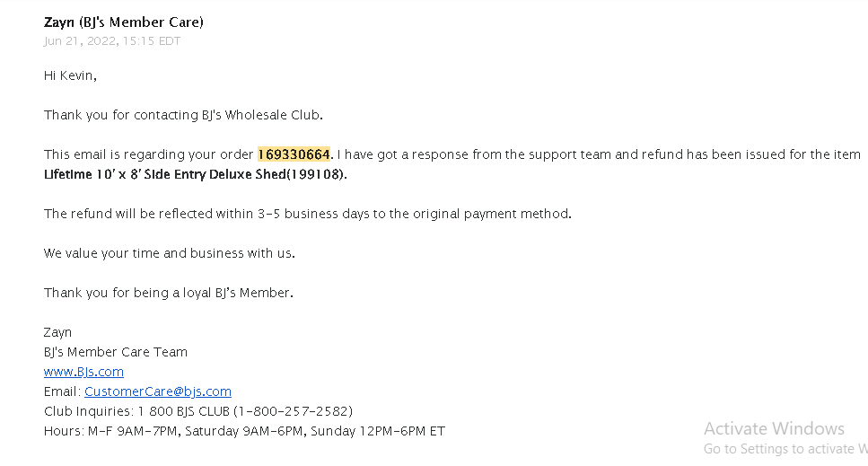868x466 pixels.
Task: Click the Hours M-F 9AM-7PM line
Action: point(244,431)
